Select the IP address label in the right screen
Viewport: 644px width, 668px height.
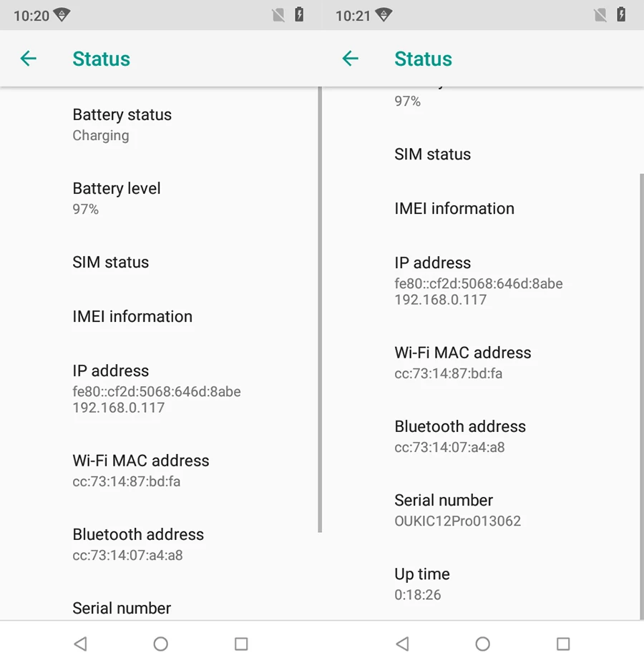433,263
